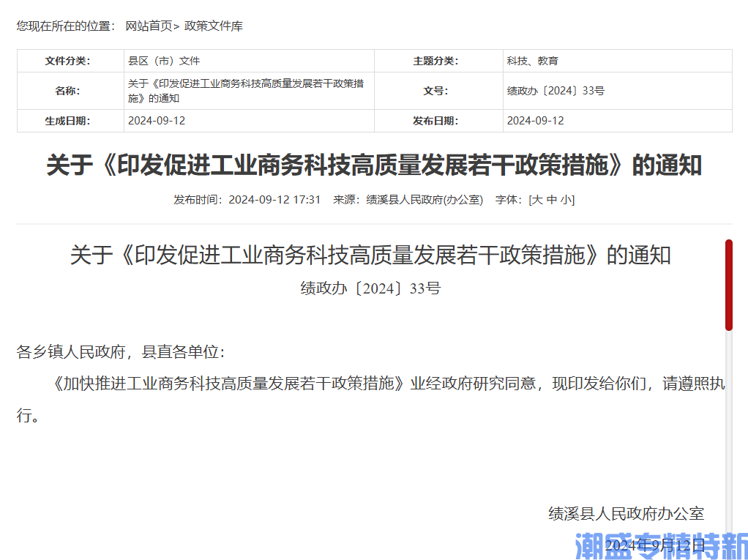The width and height of the screenshot is (748, 560).
Task: Set font size to 小
Action: pyautogui.click(x=566, y=199)
